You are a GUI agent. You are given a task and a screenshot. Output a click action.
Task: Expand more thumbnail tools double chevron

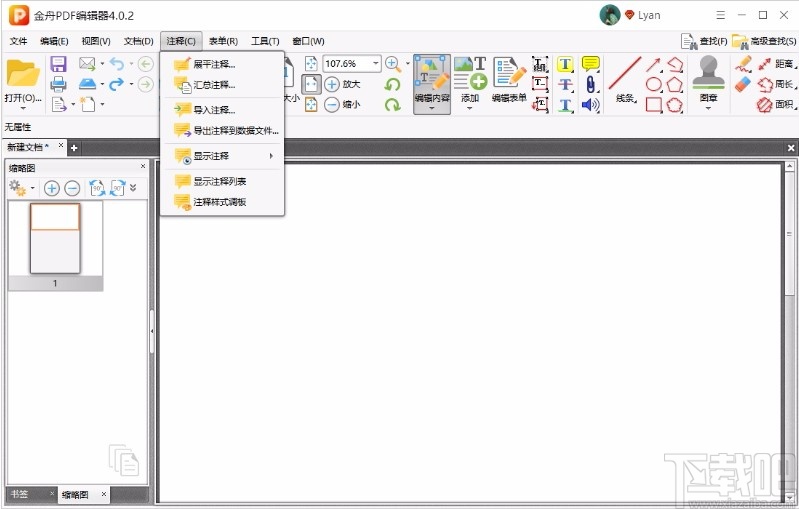point(133,188)
